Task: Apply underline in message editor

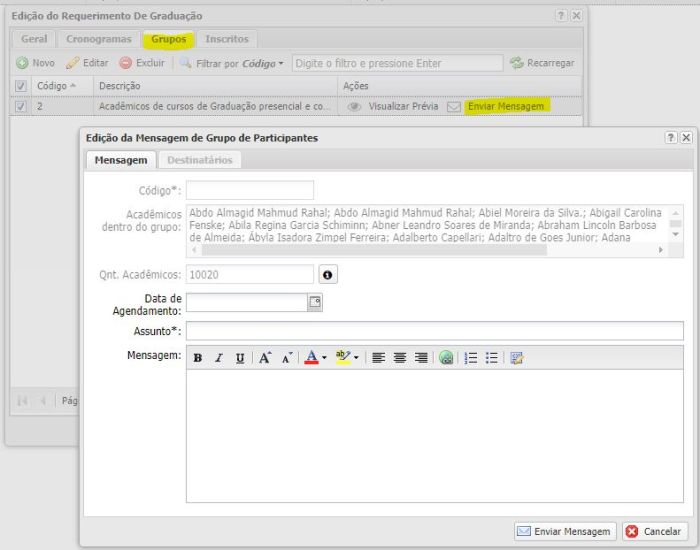Action: (240, 357)
